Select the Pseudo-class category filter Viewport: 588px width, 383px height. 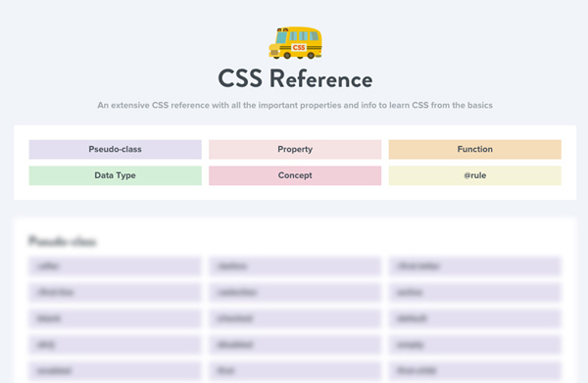(115, 149)
